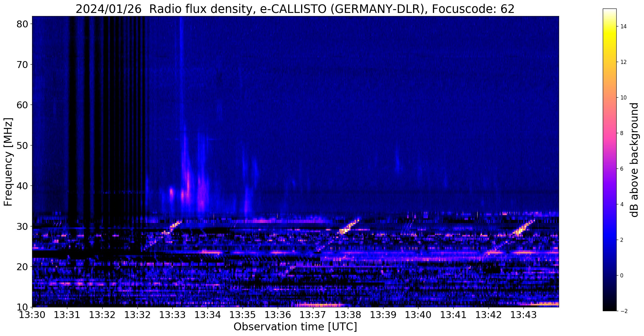Click the 13:34 time tick label

click(x=208, y=315)
